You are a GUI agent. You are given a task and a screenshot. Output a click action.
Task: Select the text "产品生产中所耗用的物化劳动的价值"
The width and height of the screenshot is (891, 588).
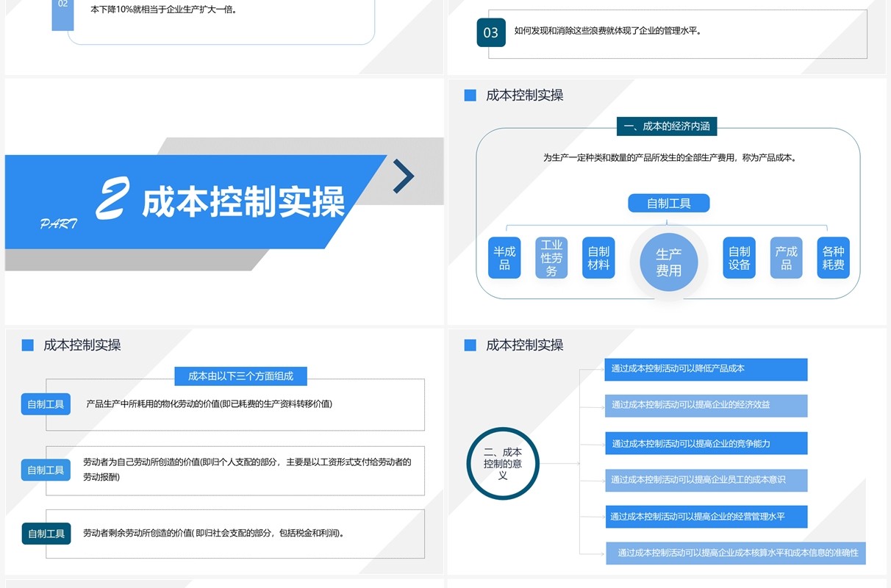153,404
